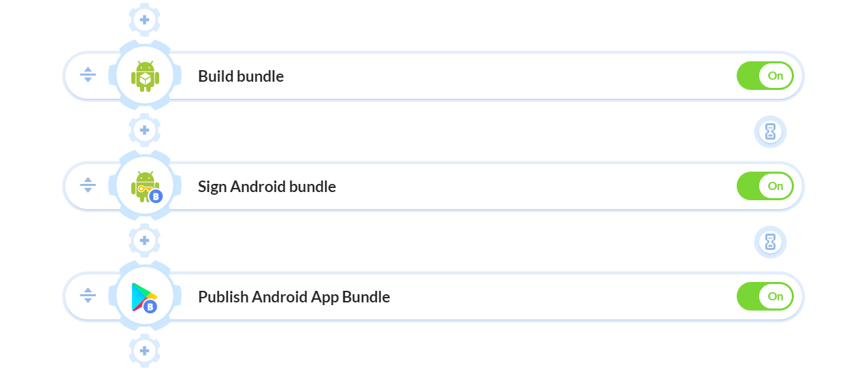Viewport: 868px width, 378px height.
Task: Open the Build bundle action title
Action: coord(241,76)
